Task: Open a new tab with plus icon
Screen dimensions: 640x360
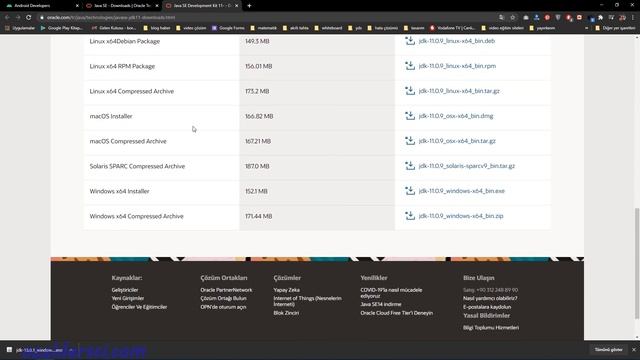Action: pyautogui.click(x=249, y=6)
